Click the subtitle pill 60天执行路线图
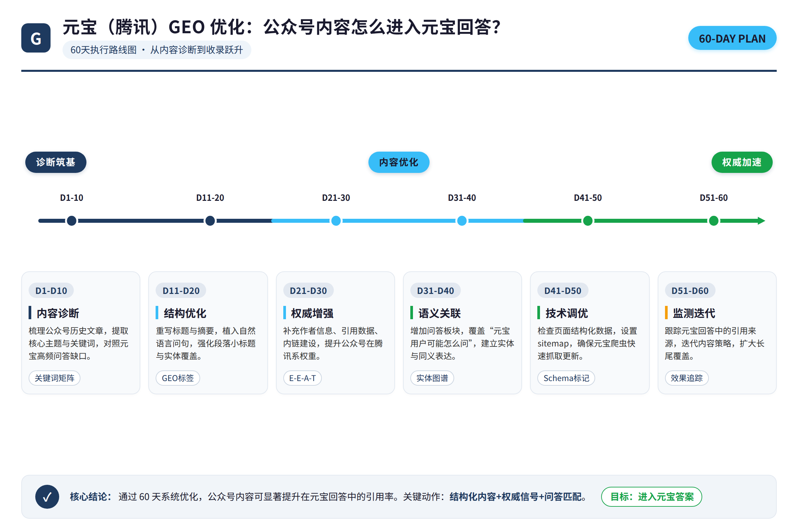Image resolution: width=798 pixels, height=532 pixels. coord(157,50)
